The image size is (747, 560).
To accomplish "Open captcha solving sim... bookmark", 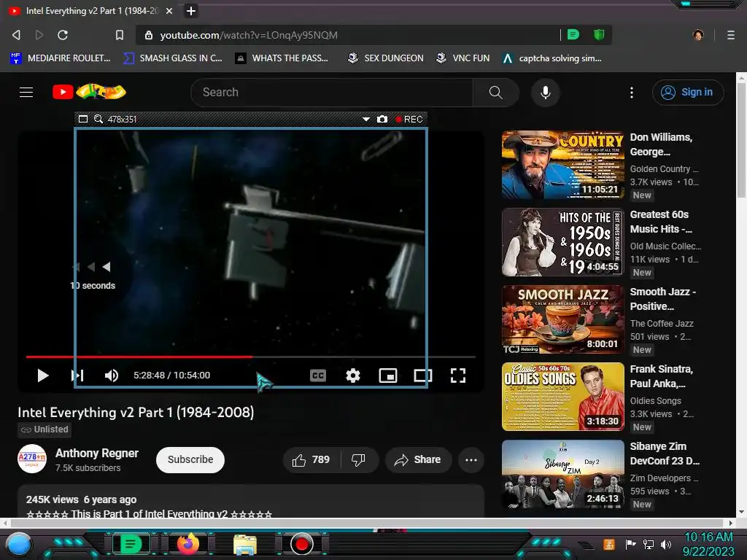I will click(552, 58).
